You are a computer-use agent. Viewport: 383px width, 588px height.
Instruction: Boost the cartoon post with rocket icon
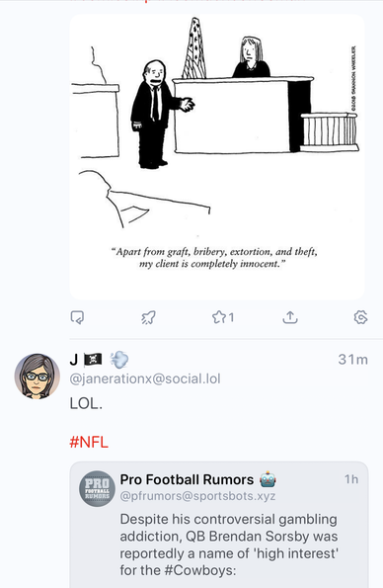click(148, 317)
